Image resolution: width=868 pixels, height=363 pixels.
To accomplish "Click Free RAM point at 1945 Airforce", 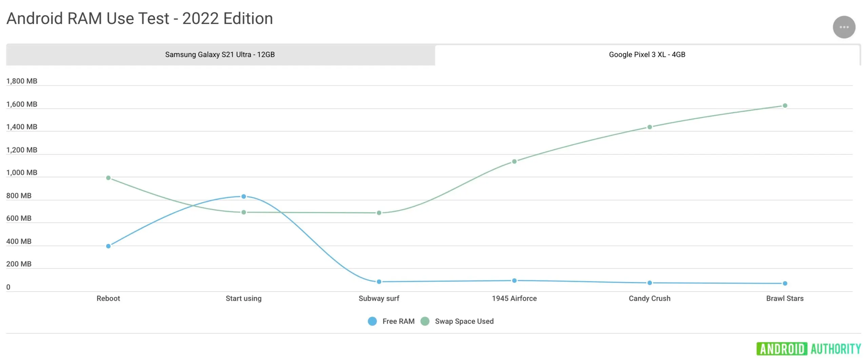I will [x=514, y=281].
